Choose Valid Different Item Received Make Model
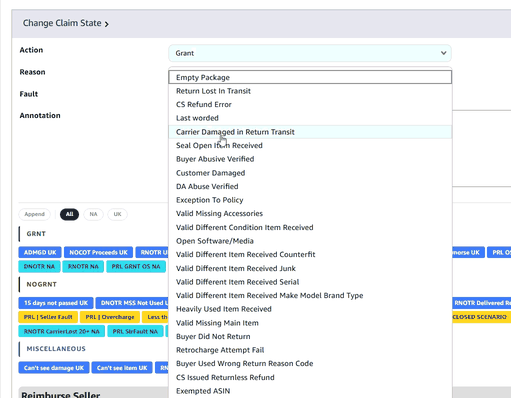The width and height of the screenshot is (511, 398). pos(310,295)
